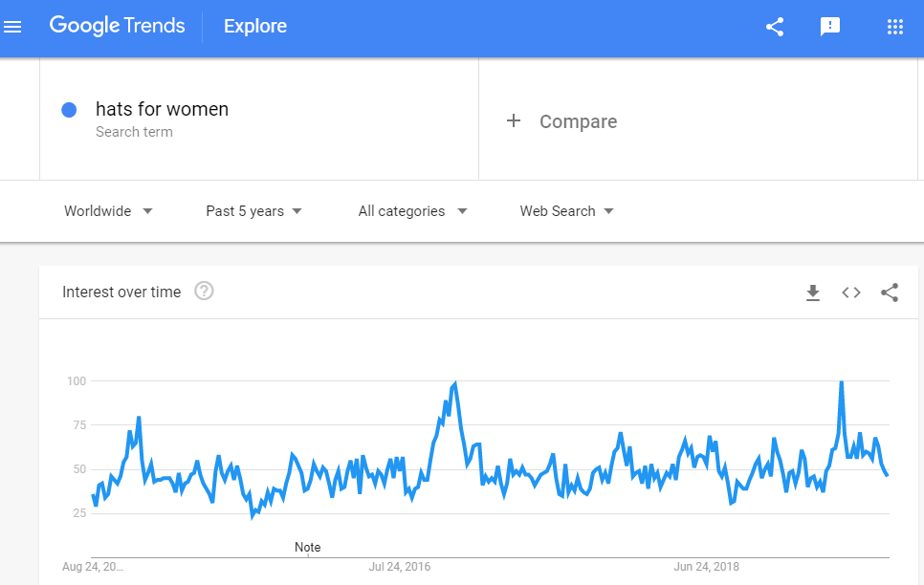
Task: Open the embed code icon
Action: tap(851, 292)
